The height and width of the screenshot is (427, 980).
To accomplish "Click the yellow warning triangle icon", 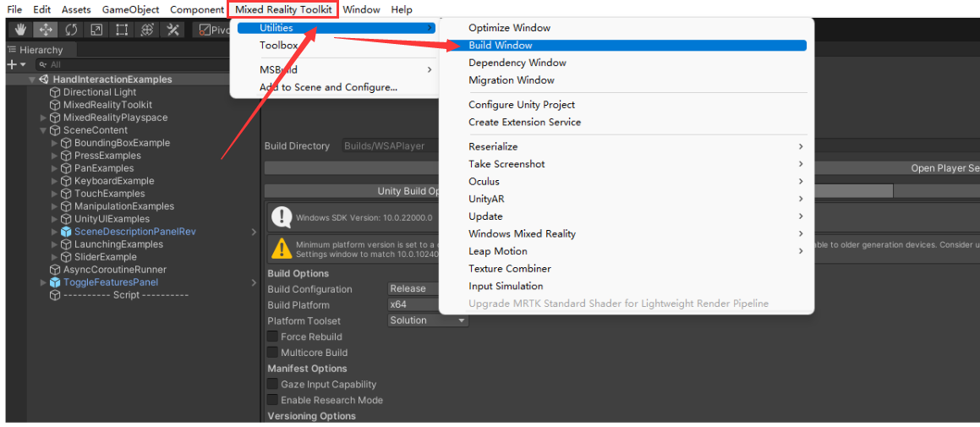I will [282, 249].
